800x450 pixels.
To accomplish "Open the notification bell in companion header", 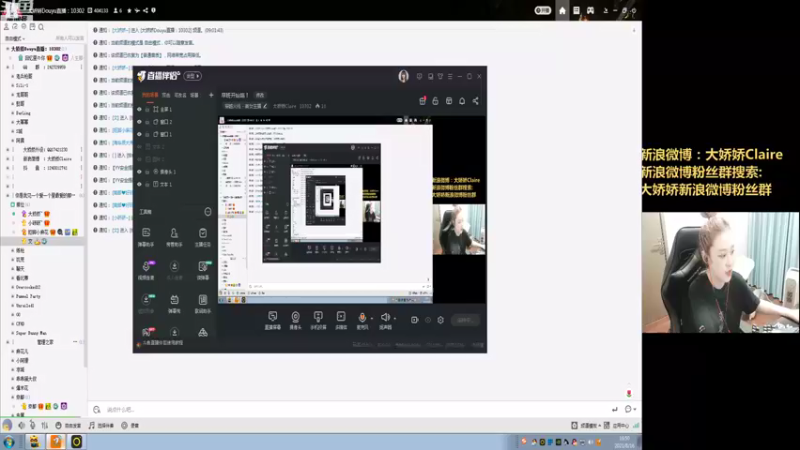I will click(x=462, y=101).
